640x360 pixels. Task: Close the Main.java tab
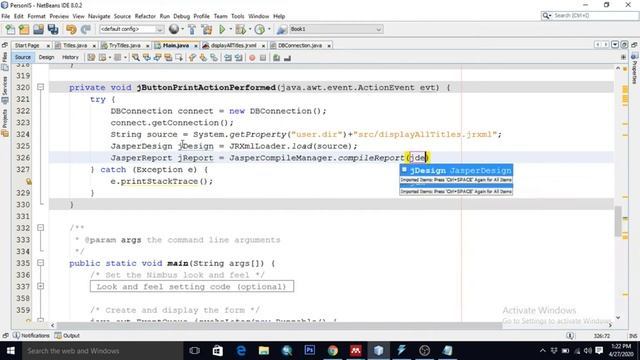tap(196, 46)
